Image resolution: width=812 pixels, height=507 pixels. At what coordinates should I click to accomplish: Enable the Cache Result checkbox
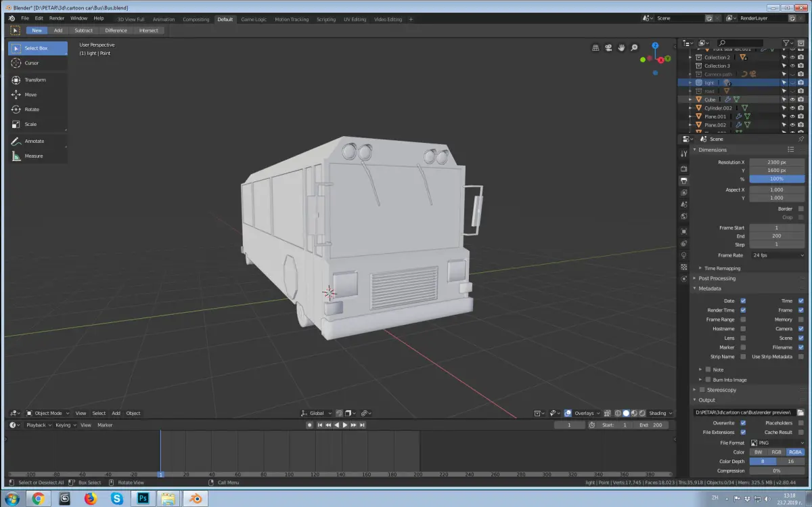click(x=801, y=432)
